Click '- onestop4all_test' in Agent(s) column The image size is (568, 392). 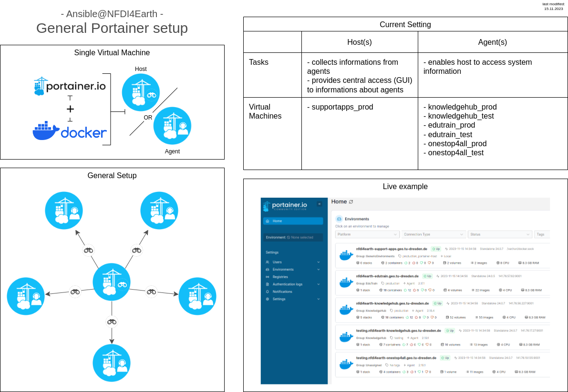[454, 152]
